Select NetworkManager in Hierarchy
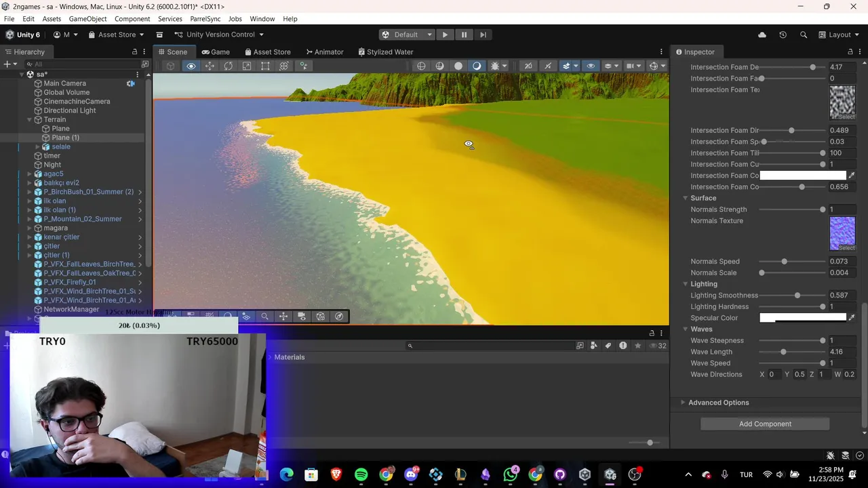868x488 pixels. coord(71,309)
